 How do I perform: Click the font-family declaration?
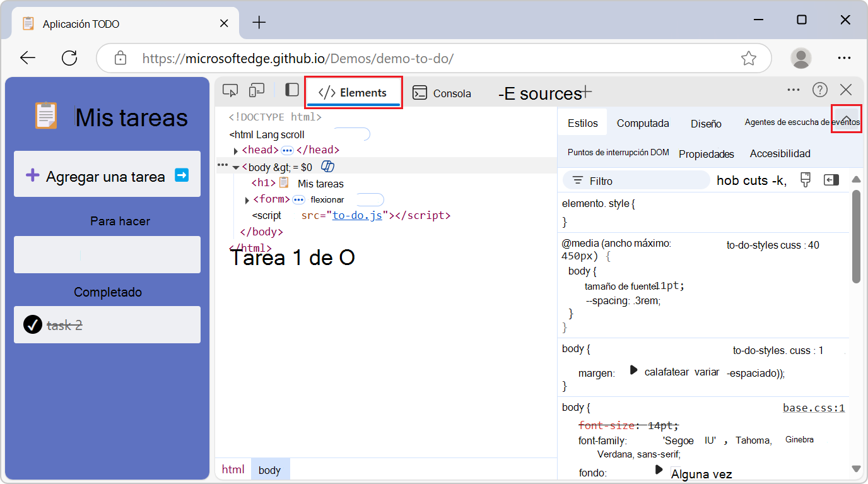(696, 446)
